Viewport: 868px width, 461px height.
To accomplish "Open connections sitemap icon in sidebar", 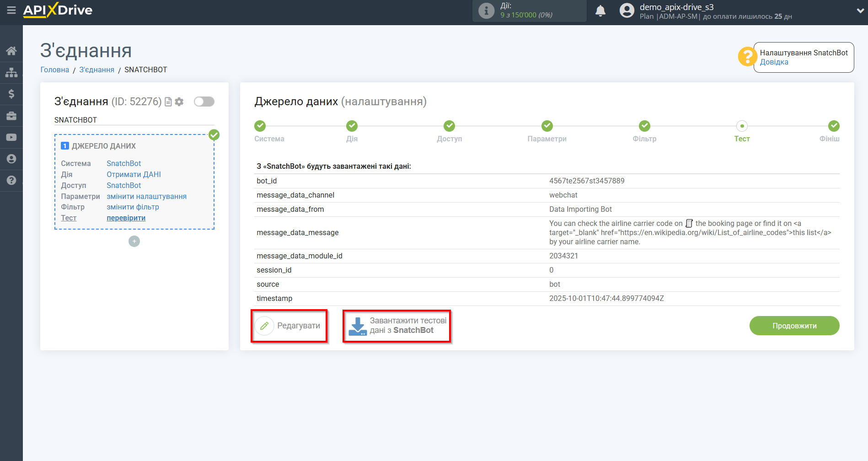I will click(11, 72).
